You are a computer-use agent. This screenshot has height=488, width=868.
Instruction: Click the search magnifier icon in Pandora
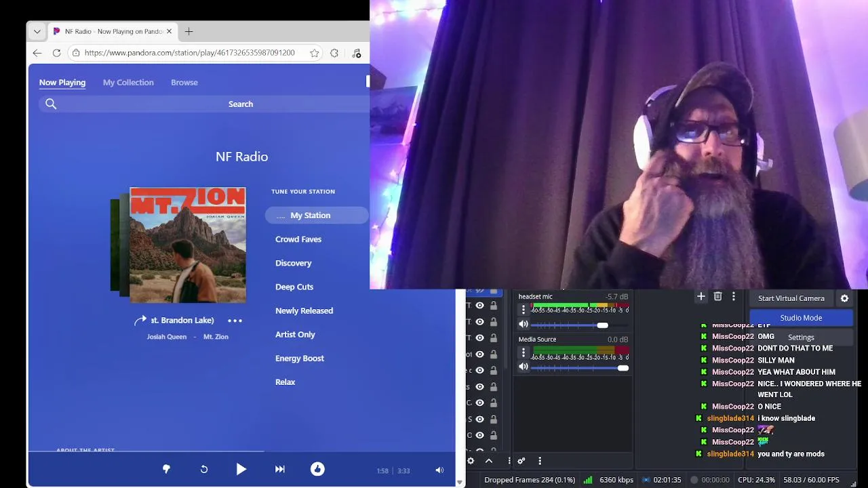(x=51, y=104)
